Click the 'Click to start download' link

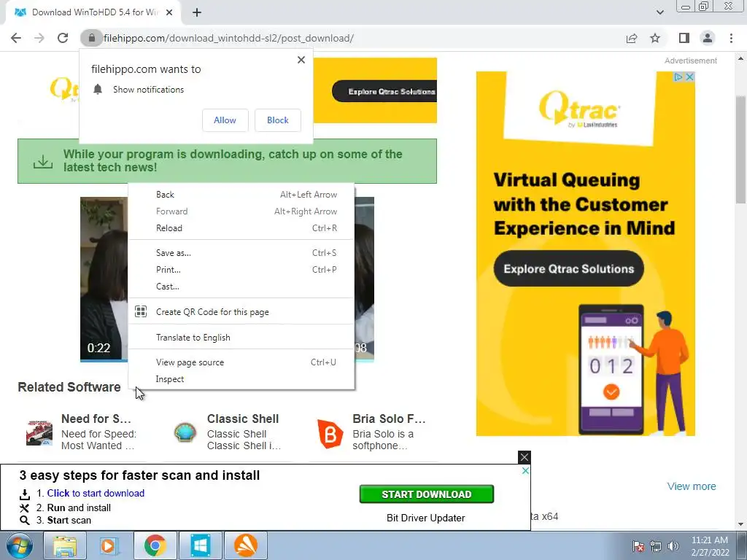96,493
